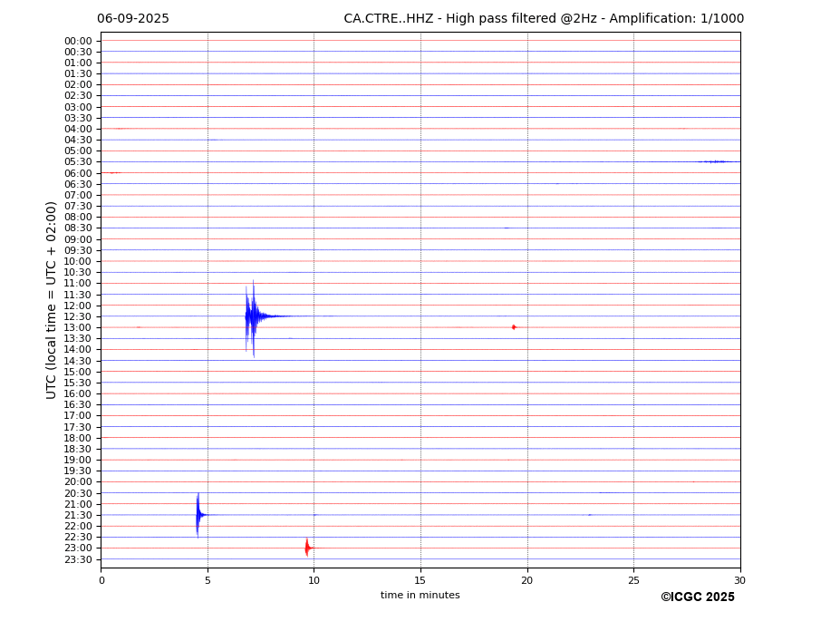This screenshot has width=840, height=631.
Task: Click the 03:30 time row label
Action: pos(78,119)
